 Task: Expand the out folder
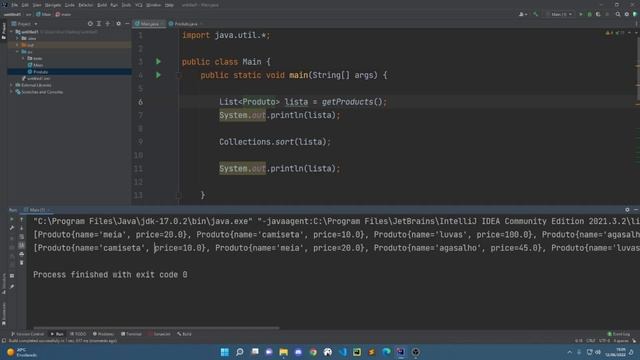point(18,45)
